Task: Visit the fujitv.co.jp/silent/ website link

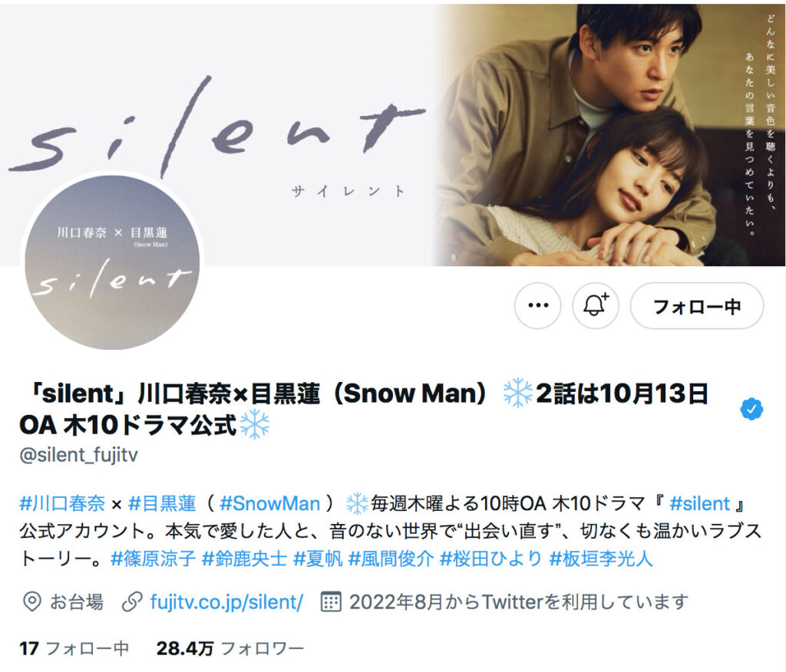Action: click(226, 602)
